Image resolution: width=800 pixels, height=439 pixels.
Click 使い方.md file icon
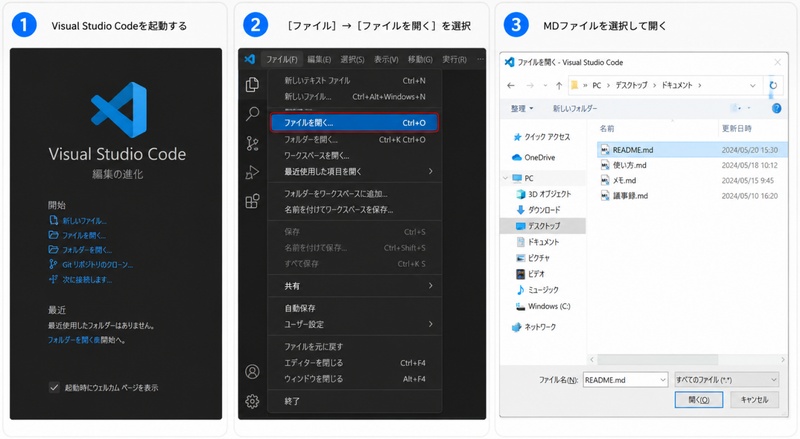pyautogui.click(x=605, y=165)
